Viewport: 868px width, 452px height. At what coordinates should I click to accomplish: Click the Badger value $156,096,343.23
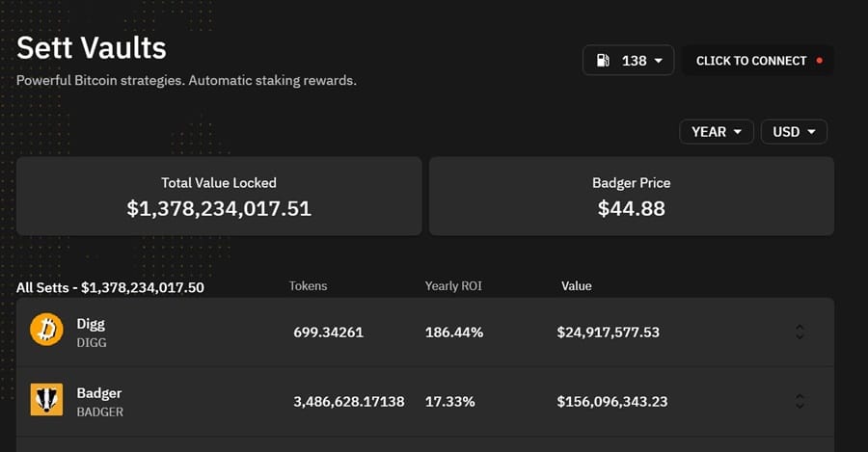coord(611,402)
